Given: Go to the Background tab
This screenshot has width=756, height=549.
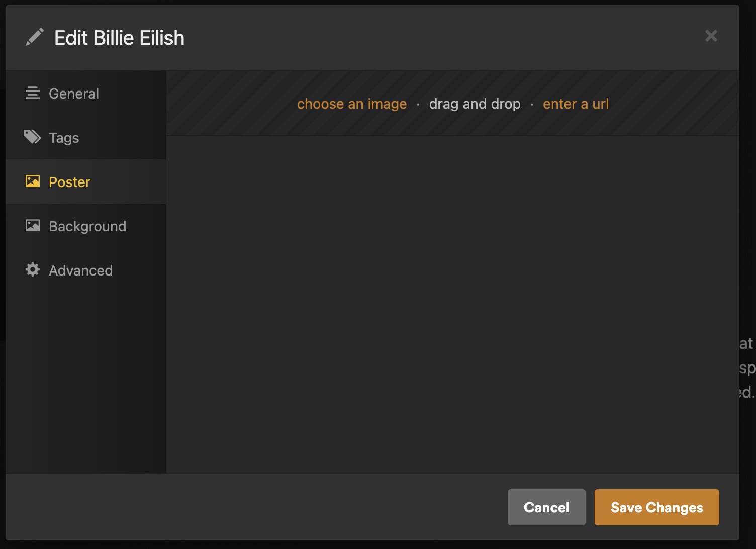Looking at the screenshot, I should [87, 226].
